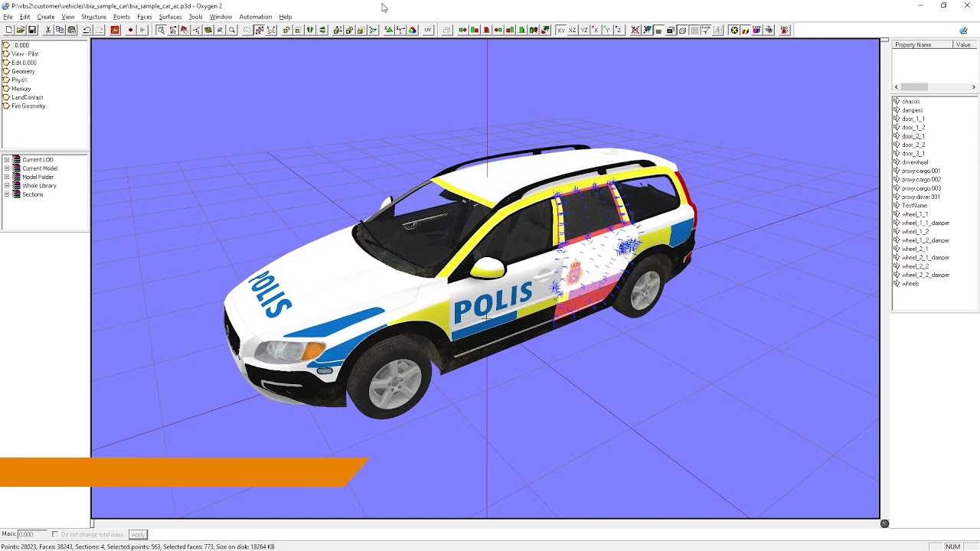Select the 'wheel_1_1_damper' named selection
The height and width of the screenshot is (551, 980).
click(926, 223)
